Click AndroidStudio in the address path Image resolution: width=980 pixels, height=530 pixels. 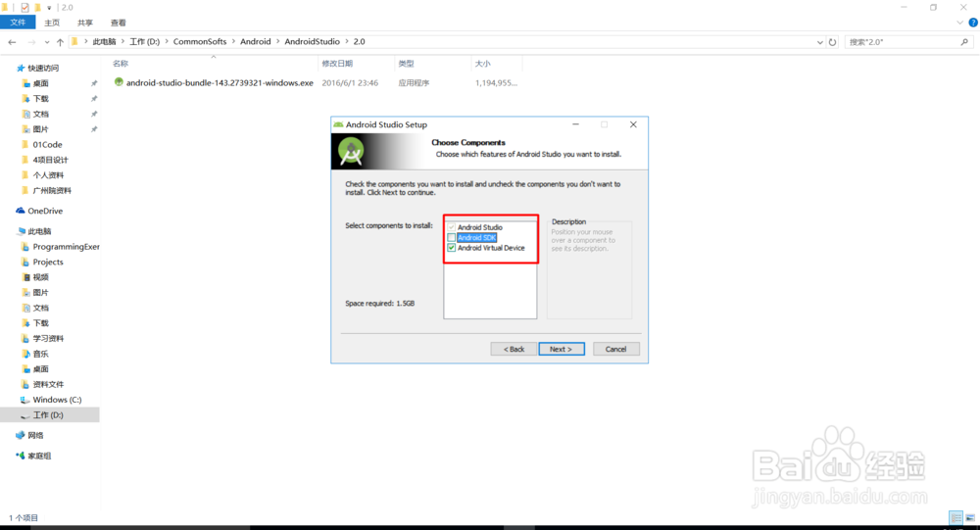tap(312, 41)
